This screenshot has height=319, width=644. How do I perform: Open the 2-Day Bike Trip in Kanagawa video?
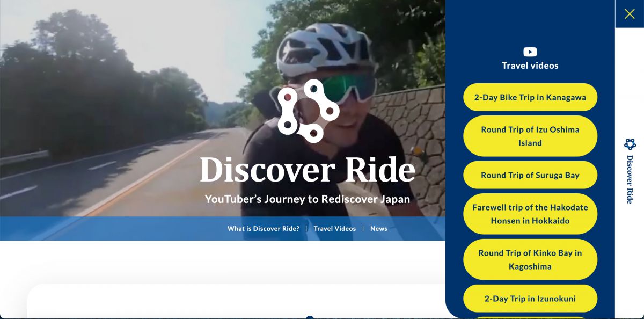[530, 97]
